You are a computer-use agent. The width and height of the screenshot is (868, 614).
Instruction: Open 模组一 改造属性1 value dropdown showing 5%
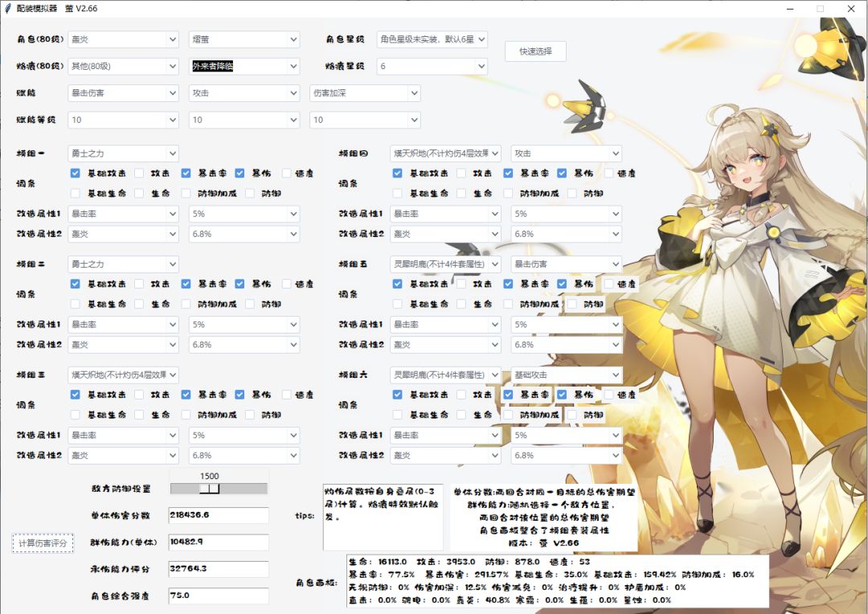point(244,214)
